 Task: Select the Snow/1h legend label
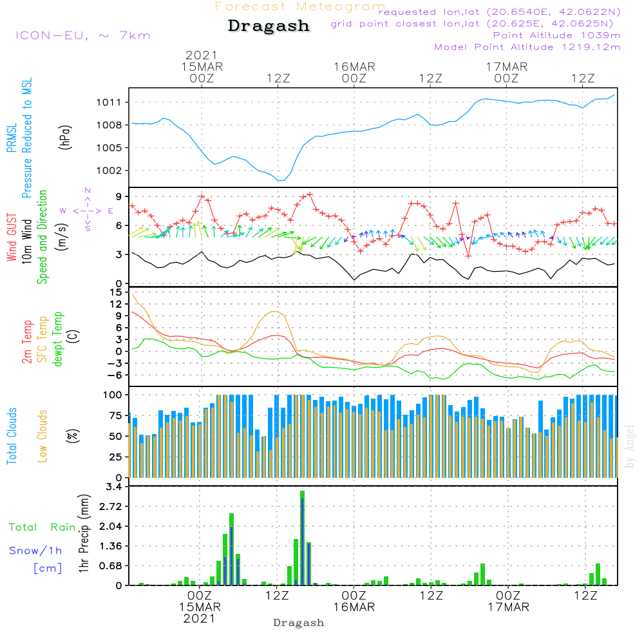(x=36, y=551)
